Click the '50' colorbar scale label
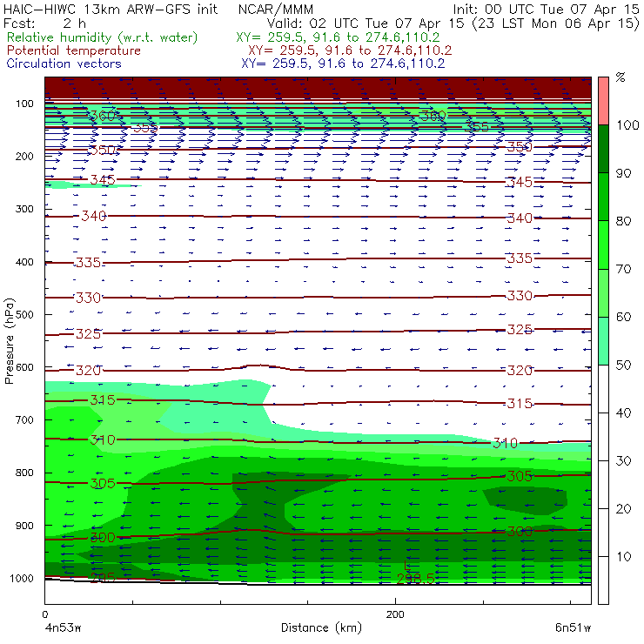This screenshot has width=644, height=644. click(x=623, y=365)
